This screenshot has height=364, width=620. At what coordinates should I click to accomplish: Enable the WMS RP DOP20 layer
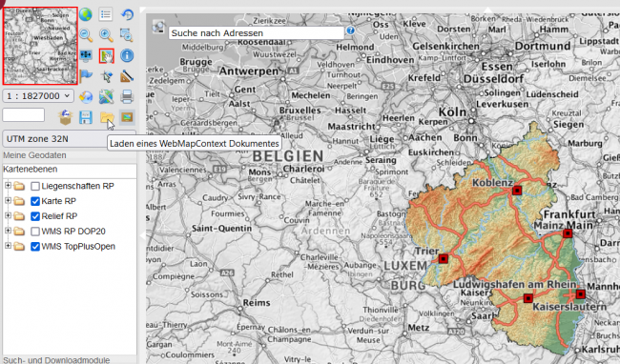click(35, 232)
